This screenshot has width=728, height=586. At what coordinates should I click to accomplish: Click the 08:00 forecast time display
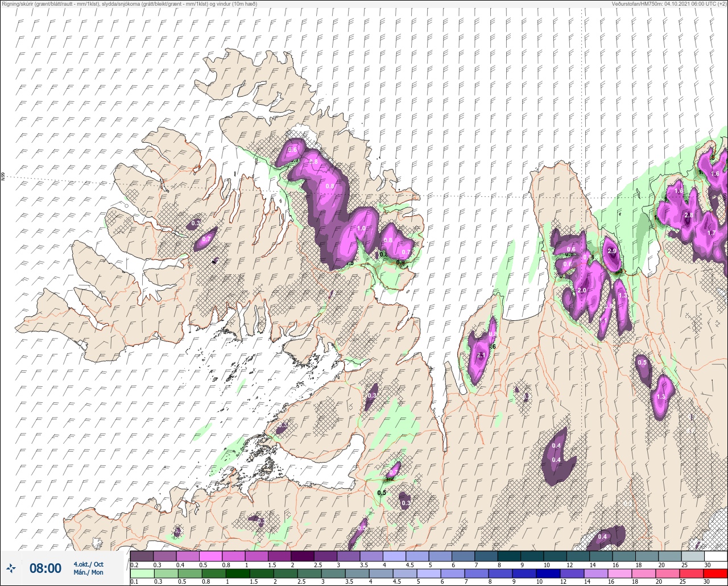pos(45,568)
